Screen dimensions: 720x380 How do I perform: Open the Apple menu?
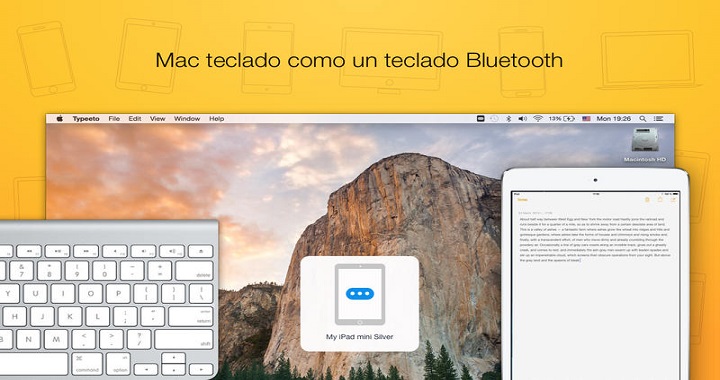pos(60,118)
